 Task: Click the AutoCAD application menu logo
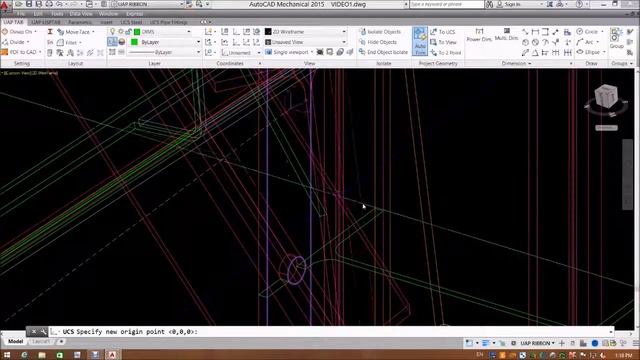(5, 5)
